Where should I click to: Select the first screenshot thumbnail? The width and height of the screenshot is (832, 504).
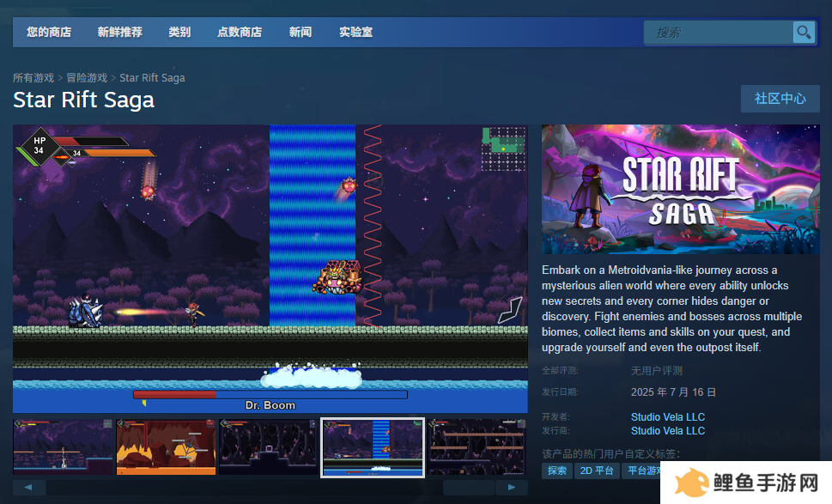63,447
